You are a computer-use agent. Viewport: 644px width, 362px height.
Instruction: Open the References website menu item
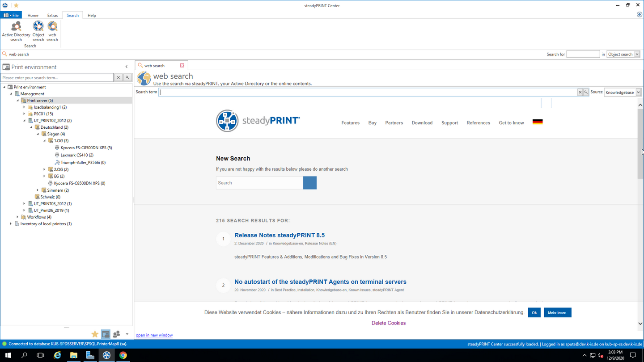tap(478, 122)
